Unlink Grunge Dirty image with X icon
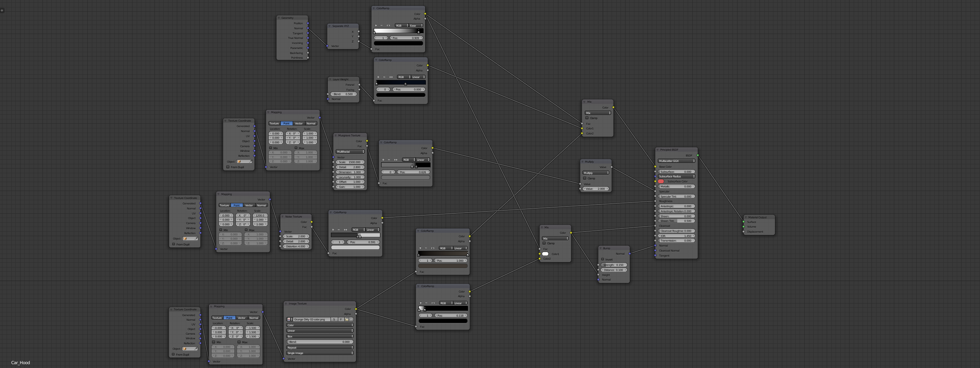The height and width of the screenshot is (368, 980). (x=351, y=320)
